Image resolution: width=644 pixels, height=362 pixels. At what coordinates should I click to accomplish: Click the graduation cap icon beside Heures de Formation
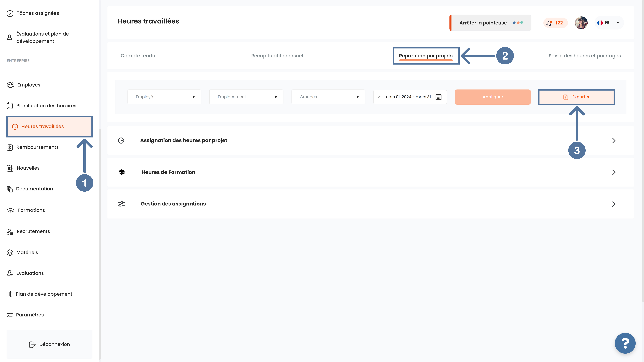(x=122, y=172)
